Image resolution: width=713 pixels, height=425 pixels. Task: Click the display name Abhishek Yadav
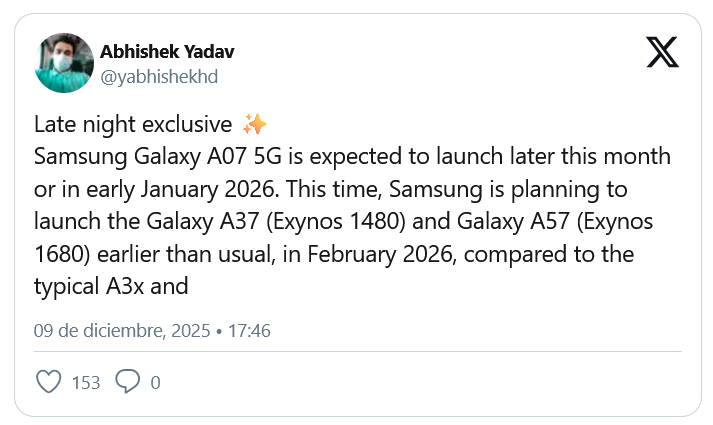[x=167, y=52]
